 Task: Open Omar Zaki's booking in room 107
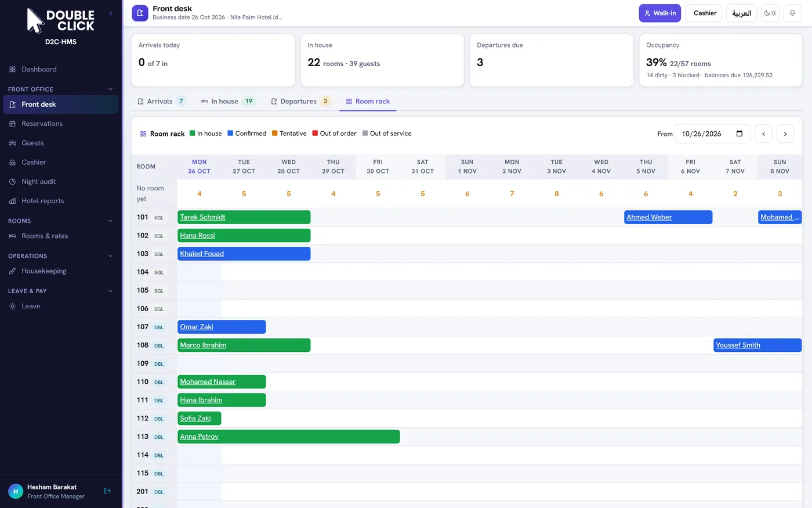[222, 327]
